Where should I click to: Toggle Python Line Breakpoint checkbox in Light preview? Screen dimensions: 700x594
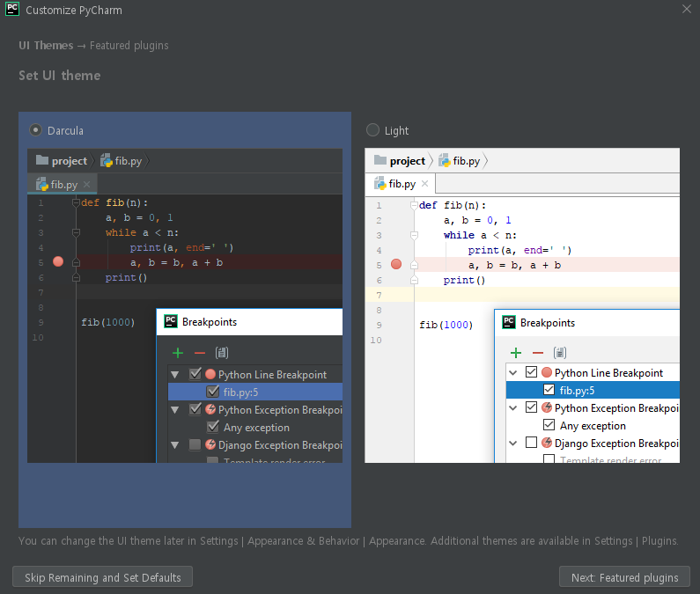(531, 372)
